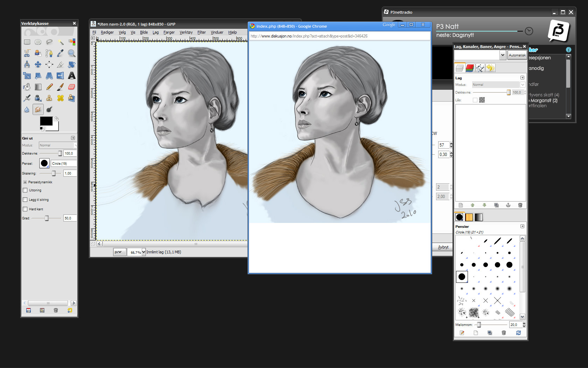Select the Ellipse Select tool

[x=38, y=42]
